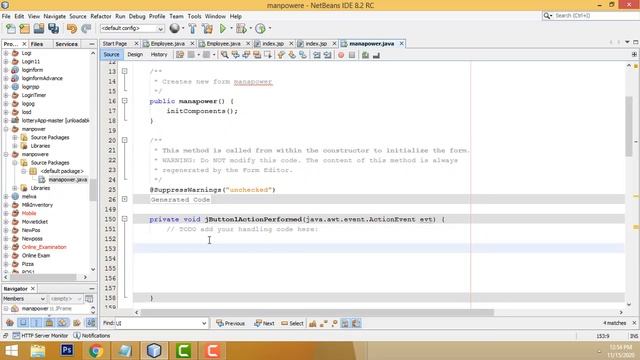Open the default config dropdown
640x360 pixels.
click(132, 29)
